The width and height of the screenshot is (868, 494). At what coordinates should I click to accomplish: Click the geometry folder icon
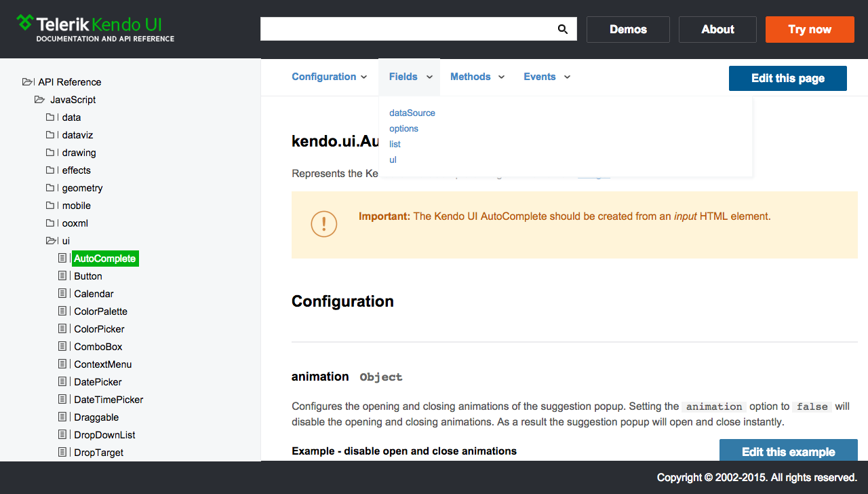click(x=50, y=188)
